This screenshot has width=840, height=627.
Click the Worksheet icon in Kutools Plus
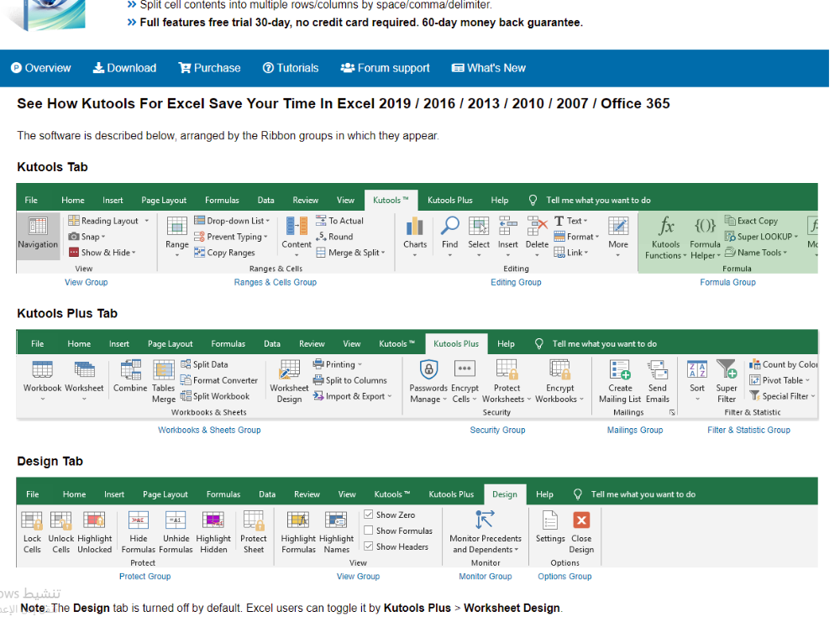(84, 369)
